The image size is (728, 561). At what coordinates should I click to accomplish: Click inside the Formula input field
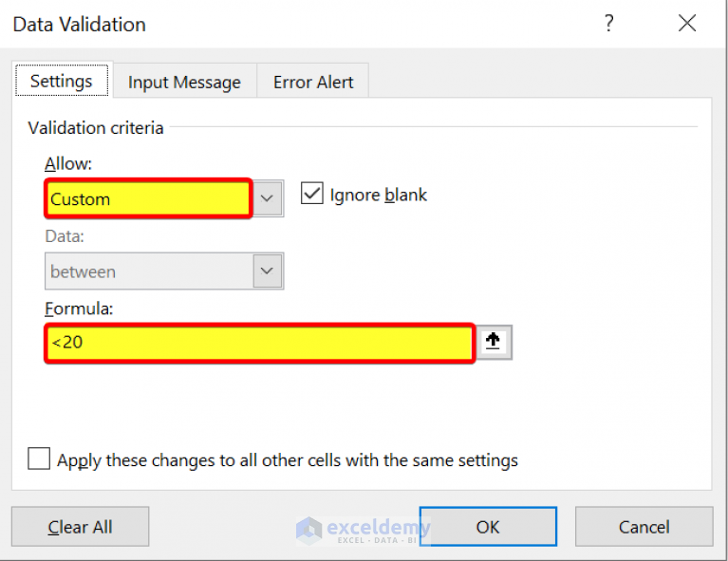coord(260,343)
